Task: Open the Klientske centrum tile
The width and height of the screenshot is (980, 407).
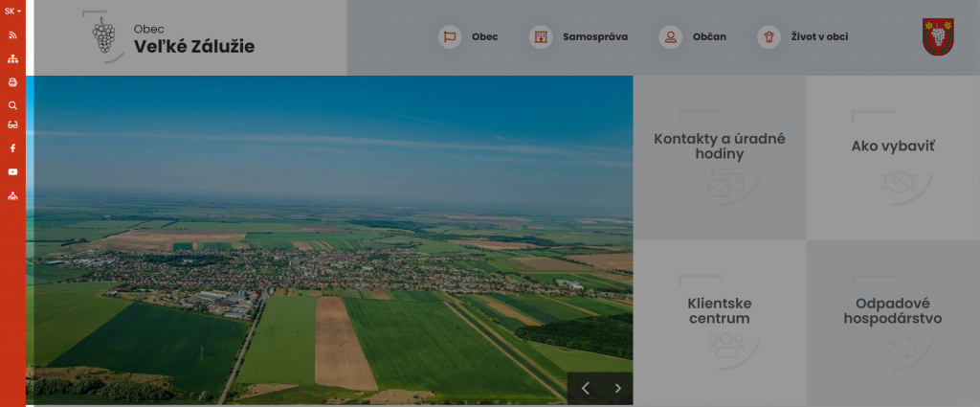Action: click(x=720, y=323)
